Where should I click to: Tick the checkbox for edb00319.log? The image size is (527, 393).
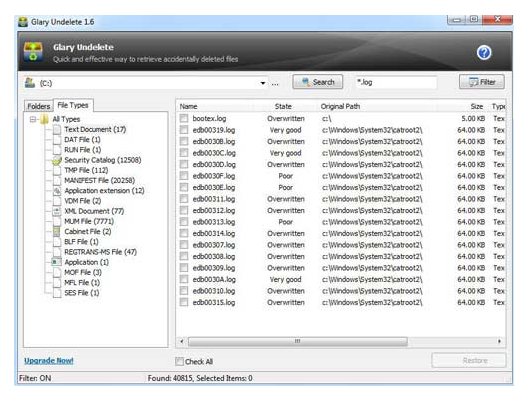tap(184, 130)
